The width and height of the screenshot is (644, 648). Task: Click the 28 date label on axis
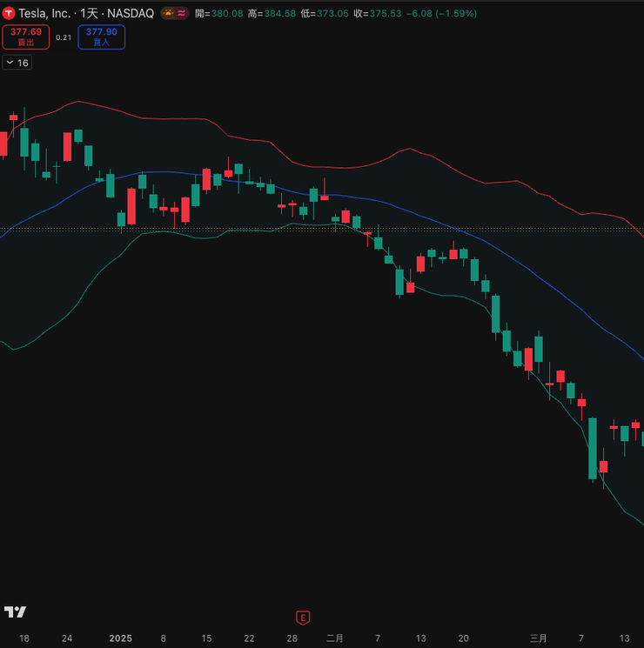[x=292, y=638]
